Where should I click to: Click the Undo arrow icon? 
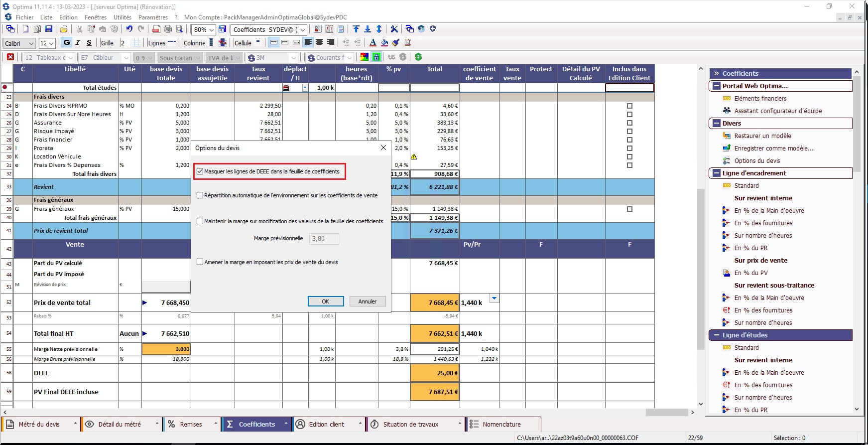[x=129, y=29]
